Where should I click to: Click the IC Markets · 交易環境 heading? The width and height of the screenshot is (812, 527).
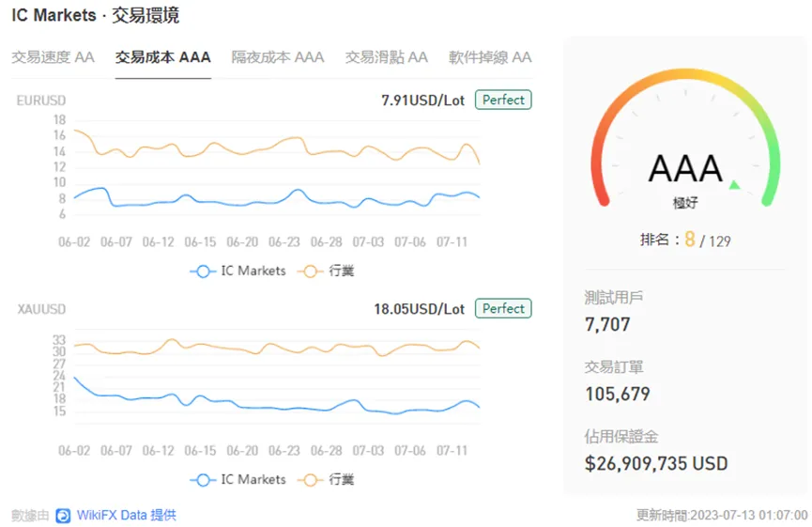click(96, 15)
